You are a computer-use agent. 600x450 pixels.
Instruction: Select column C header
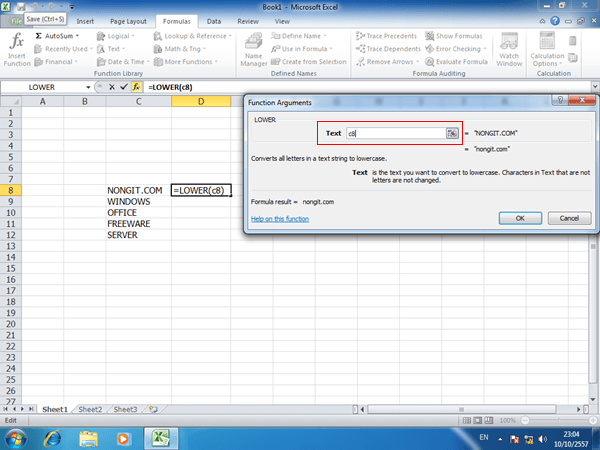(139, 101)
